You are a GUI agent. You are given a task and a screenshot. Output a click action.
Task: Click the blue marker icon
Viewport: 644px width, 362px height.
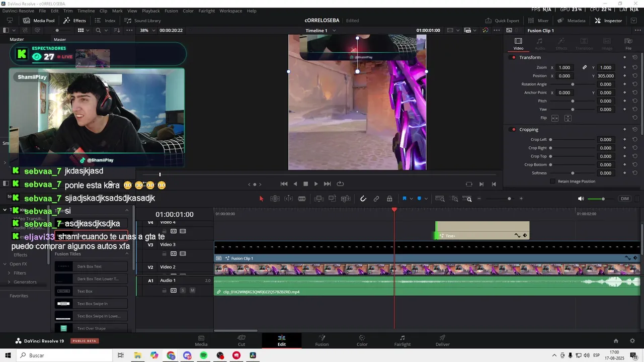[x=419, y=199]
